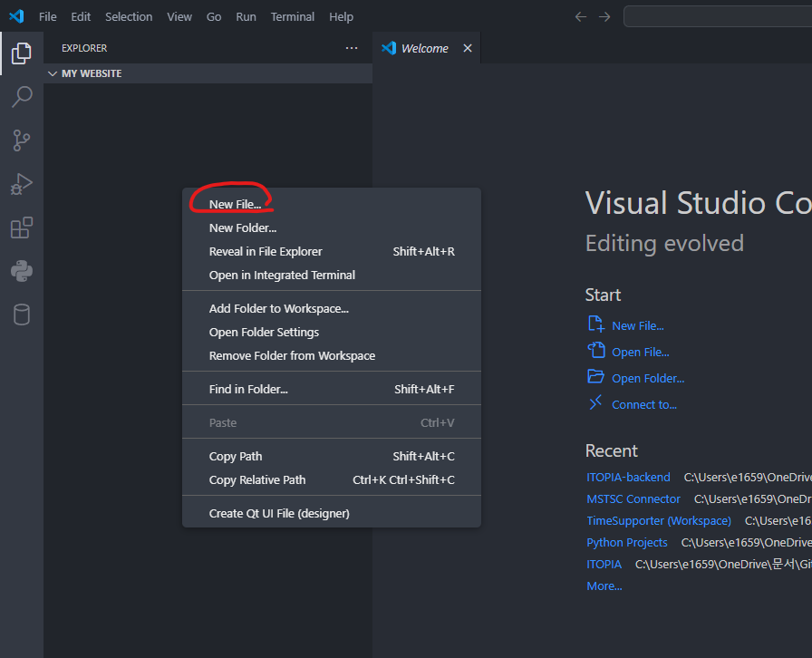Open the Go menu
This screenshot has height=658, width=812.
click(x=214, y=16)
